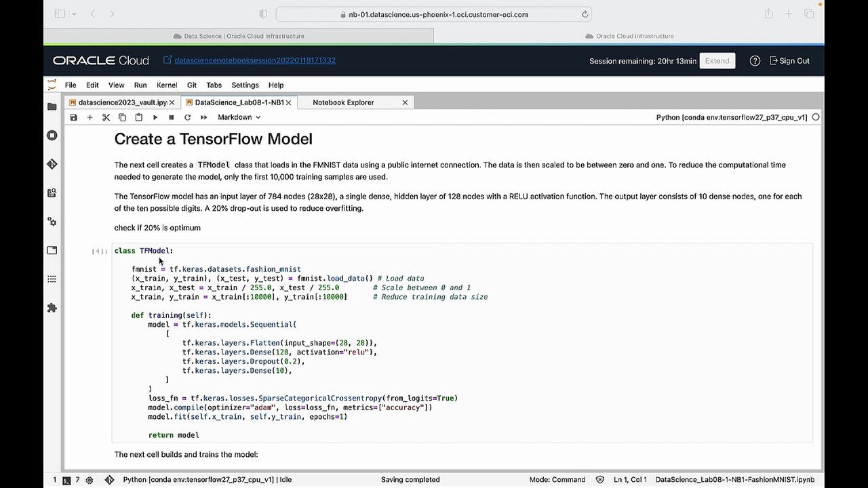Select the class TFModel code cell
This screenshot has width=868, height=488.
pyautogui.click(x=462, y=343)
